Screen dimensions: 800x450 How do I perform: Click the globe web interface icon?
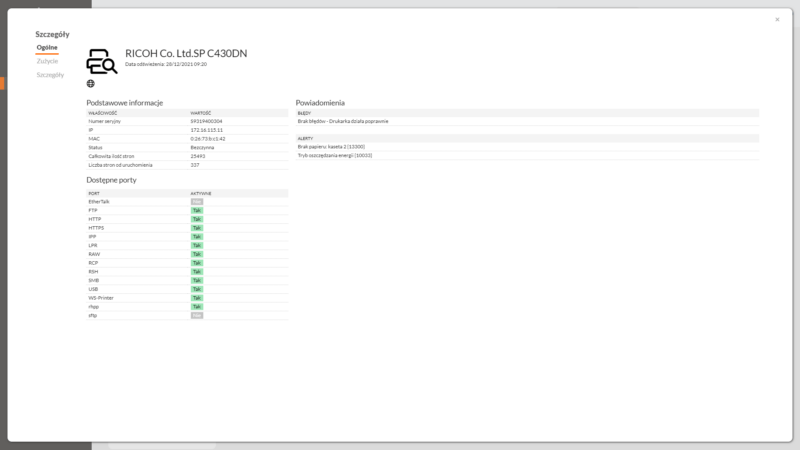click(x=90, y=84)
